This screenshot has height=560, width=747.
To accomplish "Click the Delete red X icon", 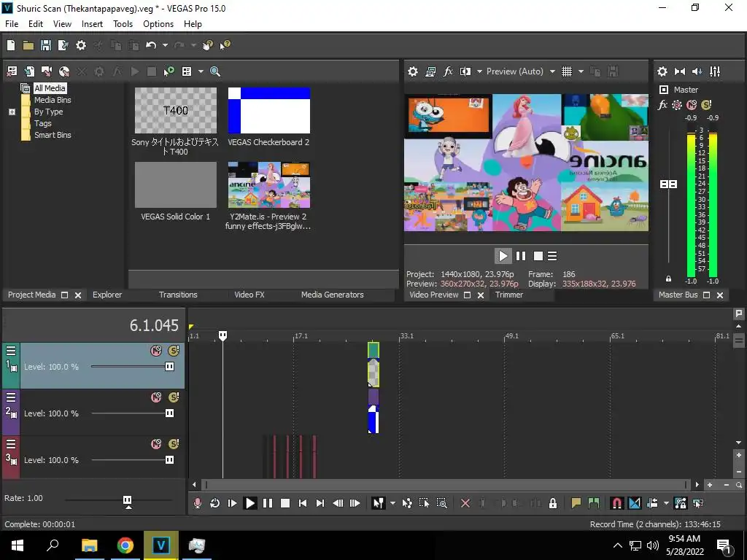I will (465, 503).
